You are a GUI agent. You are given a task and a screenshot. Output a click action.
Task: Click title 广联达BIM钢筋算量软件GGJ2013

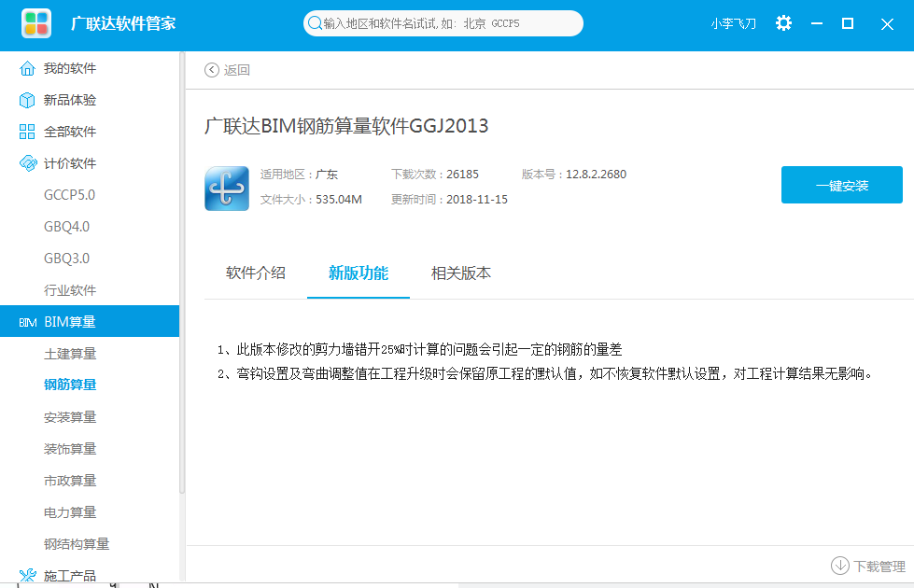[346, 126]
